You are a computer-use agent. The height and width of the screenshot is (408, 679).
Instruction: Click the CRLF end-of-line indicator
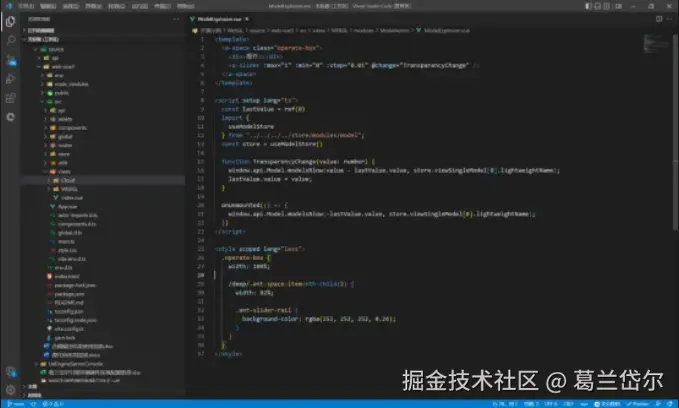(x=568, y=404)
